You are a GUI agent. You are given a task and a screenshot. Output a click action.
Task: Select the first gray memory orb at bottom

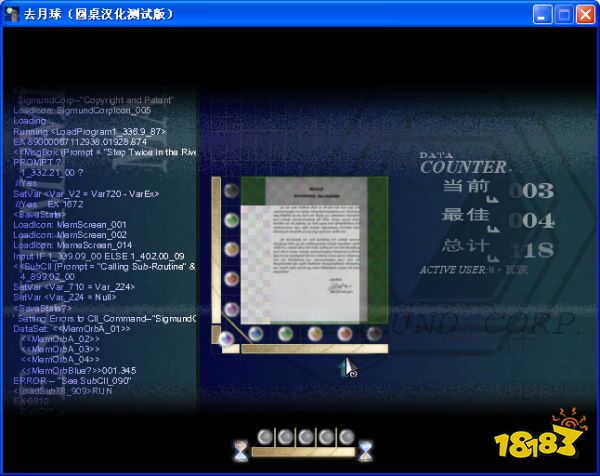pyautogui.click(x=265, y=437)
